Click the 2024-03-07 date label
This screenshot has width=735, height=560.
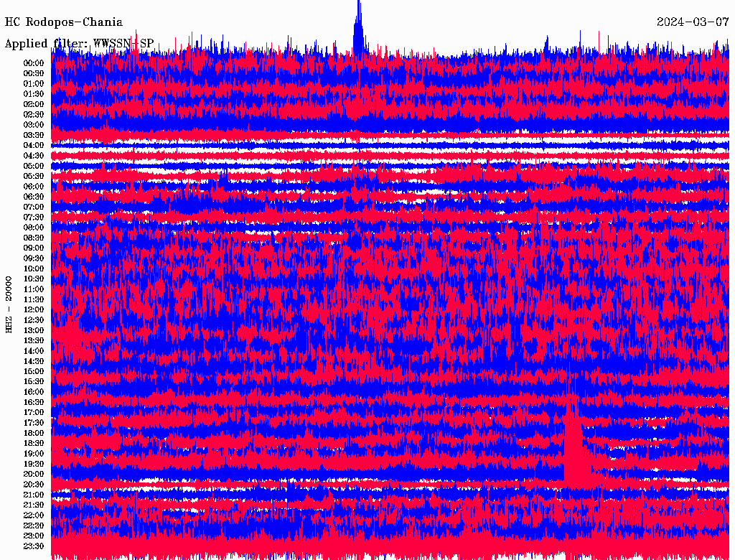[692, 22]
